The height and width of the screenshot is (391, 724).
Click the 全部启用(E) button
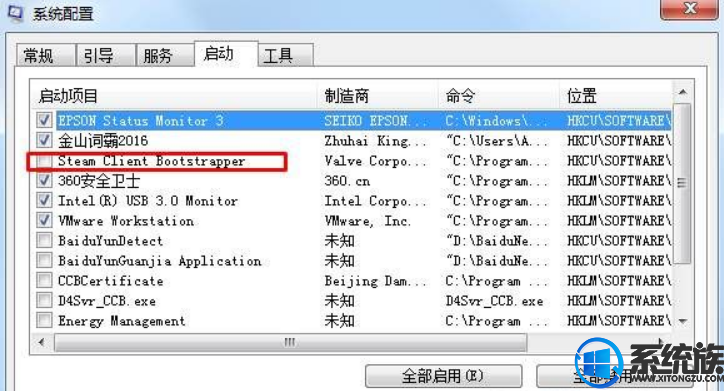(x=443, y=376)
